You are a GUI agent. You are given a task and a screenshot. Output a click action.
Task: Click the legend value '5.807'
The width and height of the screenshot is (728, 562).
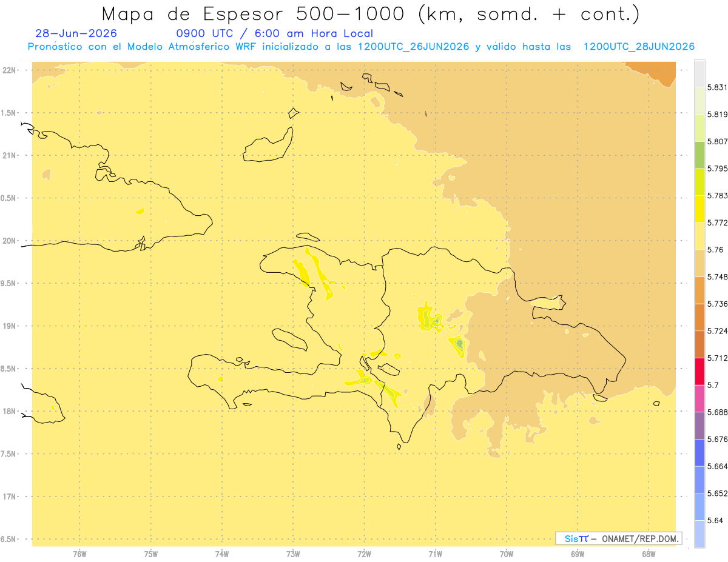718,141
